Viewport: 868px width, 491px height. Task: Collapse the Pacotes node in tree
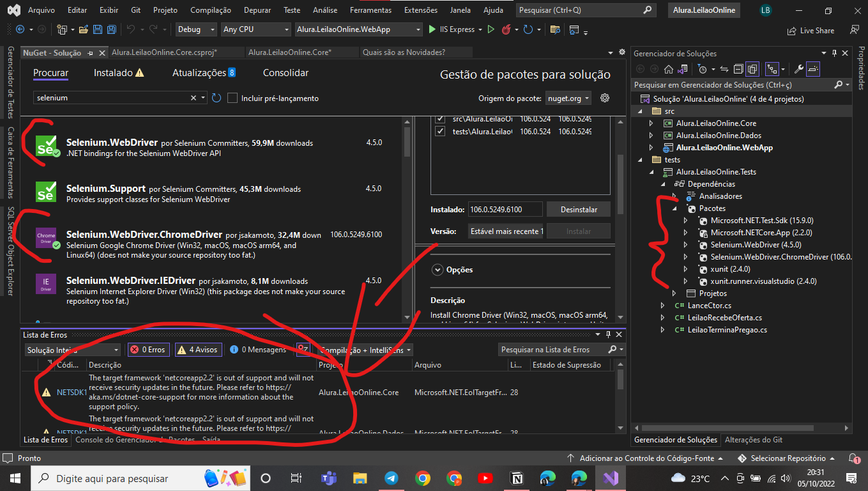(x=674, y=208)
